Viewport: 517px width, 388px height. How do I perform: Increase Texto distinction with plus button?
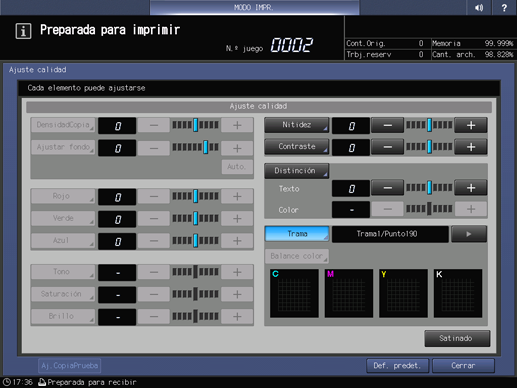pos(471,188)
